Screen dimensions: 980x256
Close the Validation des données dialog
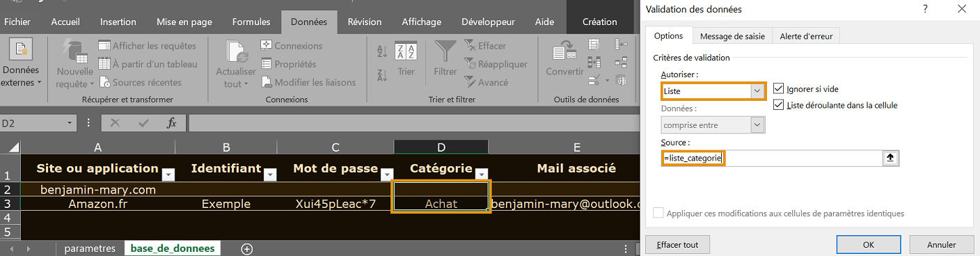pyautogui.click(x=961, y=8)
